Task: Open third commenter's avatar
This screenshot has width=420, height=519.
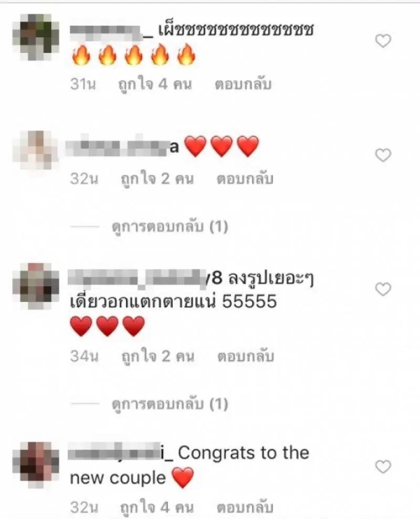Action: (x=36, y=286)
